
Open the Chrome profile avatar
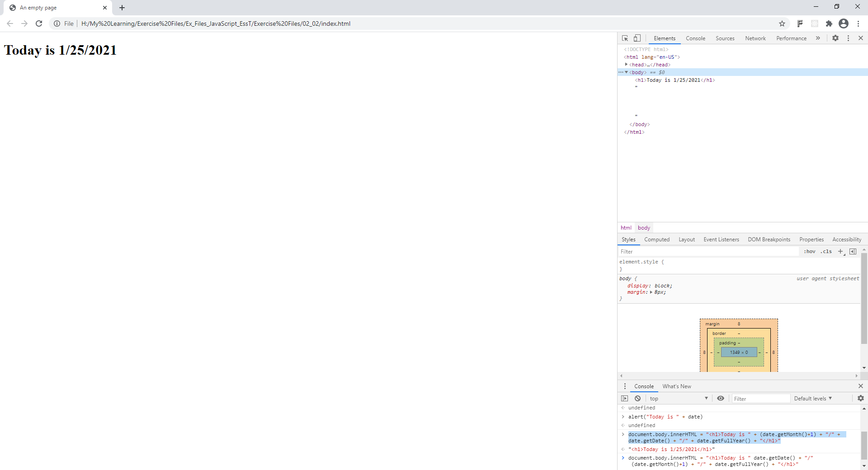click(844, 23)
